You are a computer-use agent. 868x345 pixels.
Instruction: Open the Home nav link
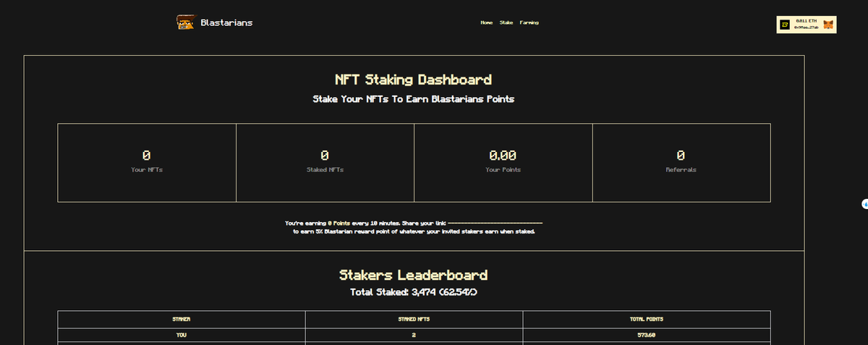pyautogui.click(x=487, y=22)
